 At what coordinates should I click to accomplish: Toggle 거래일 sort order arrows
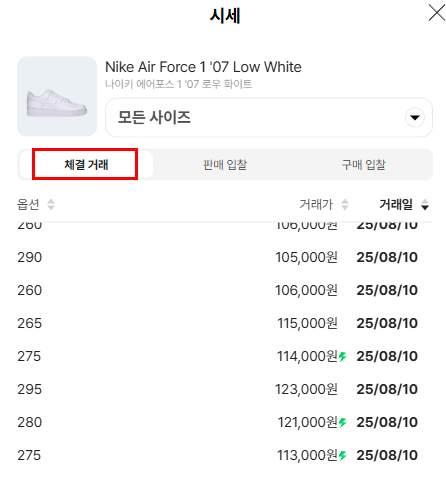click(425, 204)
